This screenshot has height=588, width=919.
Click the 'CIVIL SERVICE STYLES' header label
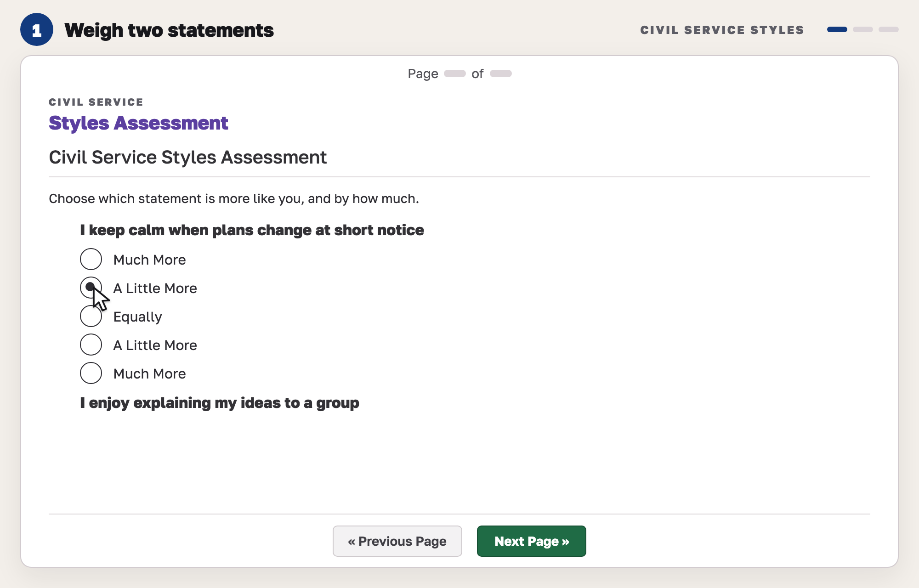click(x=722, y=30)
